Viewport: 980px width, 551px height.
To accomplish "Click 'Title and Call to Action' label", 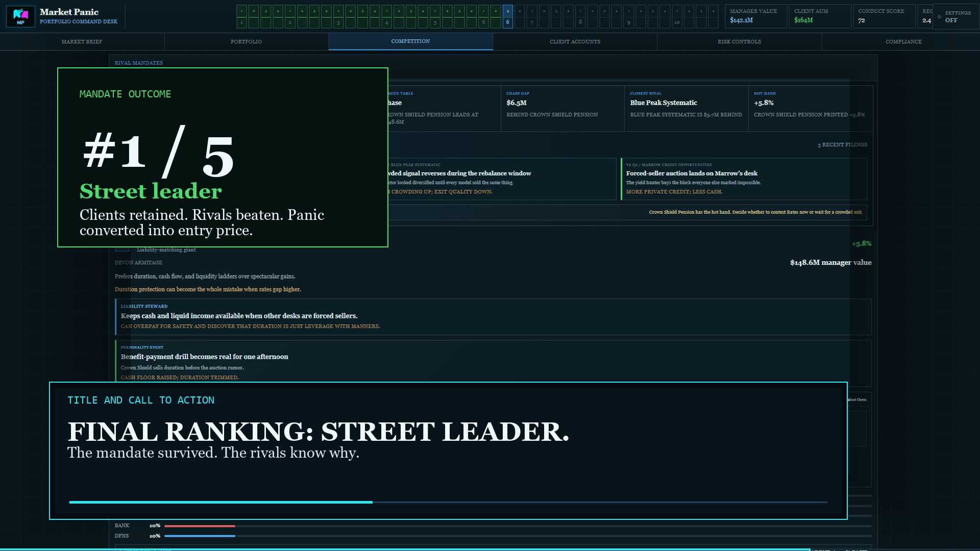I will 141,400.
